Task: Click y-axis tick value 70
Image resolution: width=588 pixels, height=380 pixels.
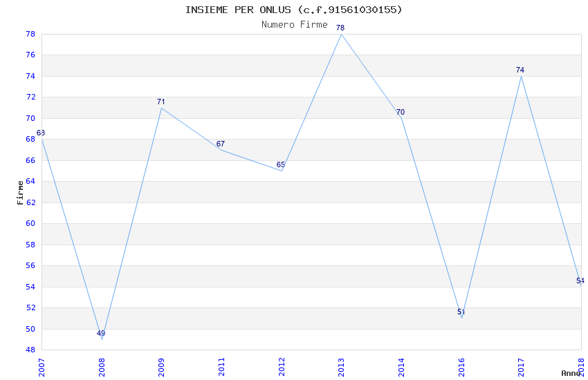Action: click(x=30, y=118)
